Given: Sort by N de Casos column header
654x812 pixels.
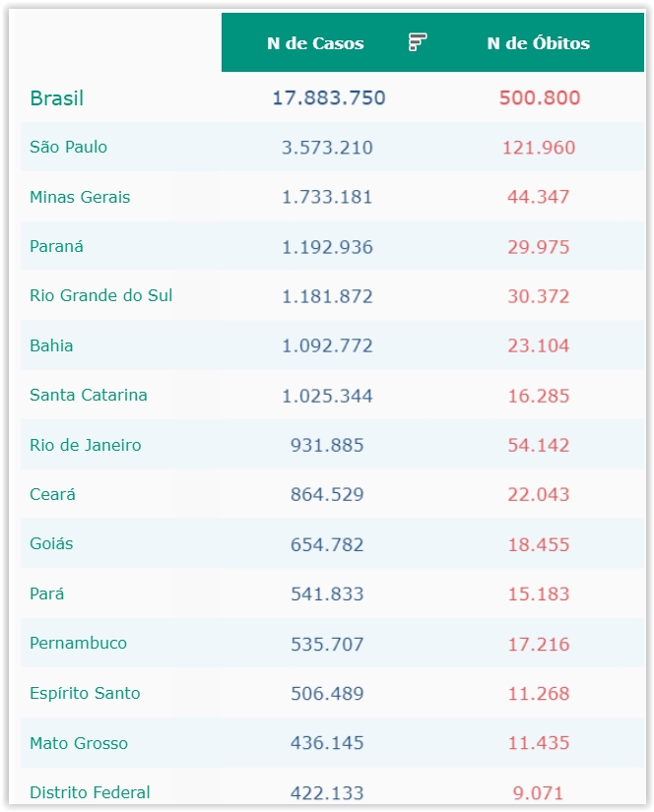Looking at the screenshot, I should click(315, 43).
